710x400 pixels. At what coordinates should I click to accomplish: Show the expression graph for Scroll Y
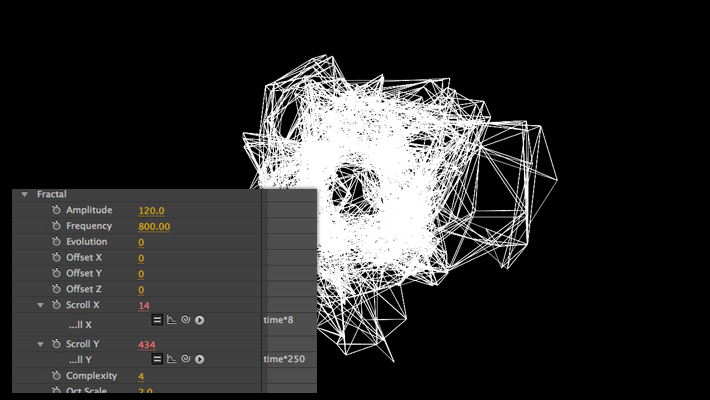172,358
